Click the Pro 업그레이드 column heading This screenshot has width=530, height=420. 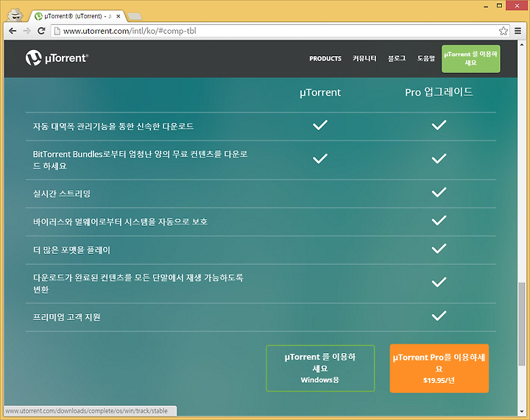439,92
